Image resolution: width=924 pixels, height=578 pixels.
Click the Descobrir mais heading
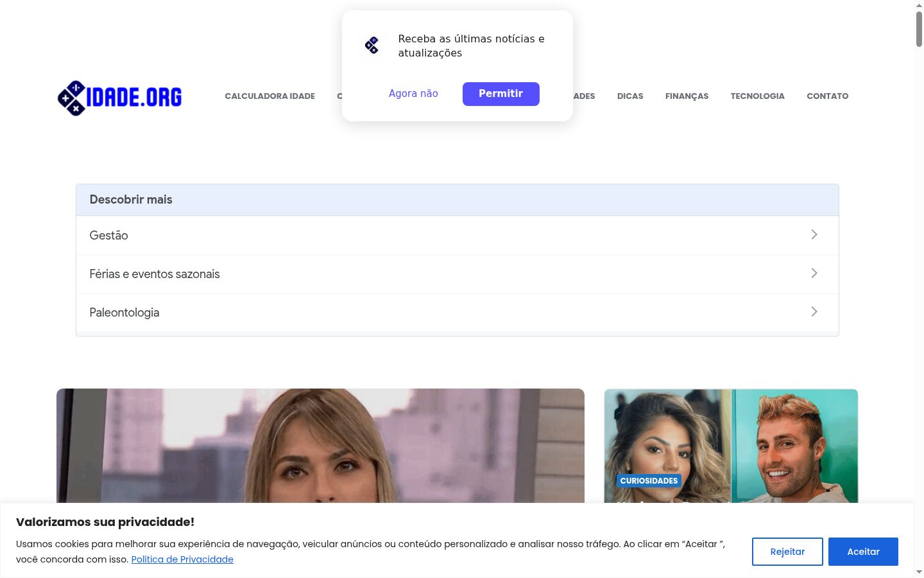(131, 200)
